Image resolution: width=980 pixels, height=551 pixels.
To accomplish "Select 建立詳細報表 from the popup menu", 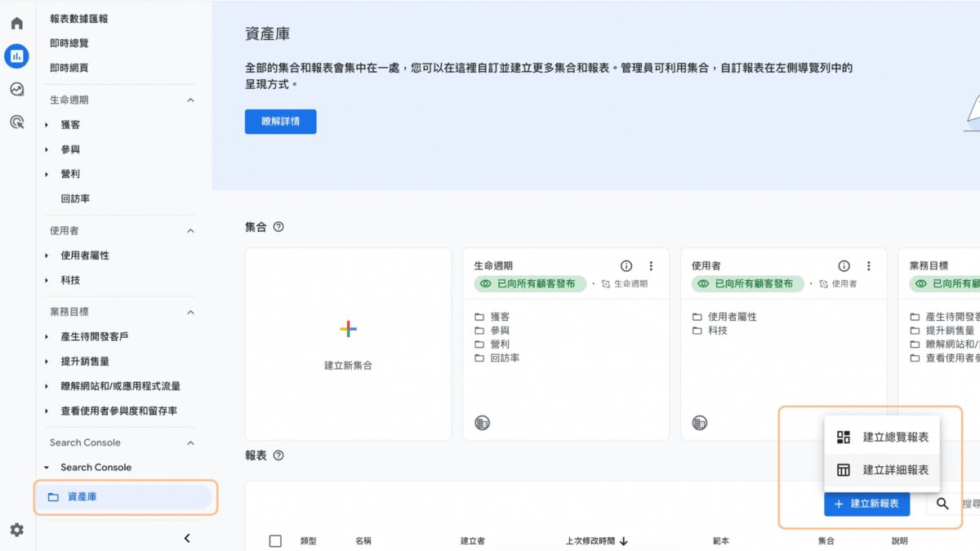I will [882, 470].
